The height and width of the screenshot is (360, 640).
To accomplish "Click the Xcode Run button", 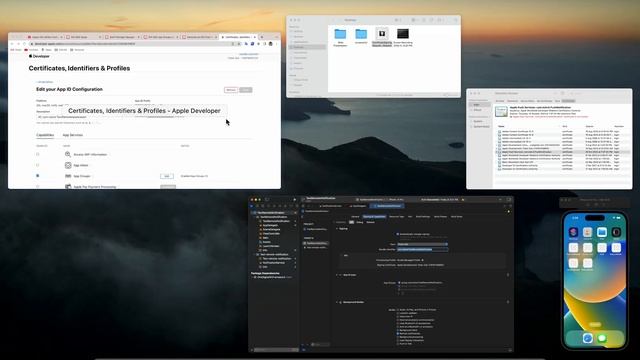I will (x=294, y=200).
